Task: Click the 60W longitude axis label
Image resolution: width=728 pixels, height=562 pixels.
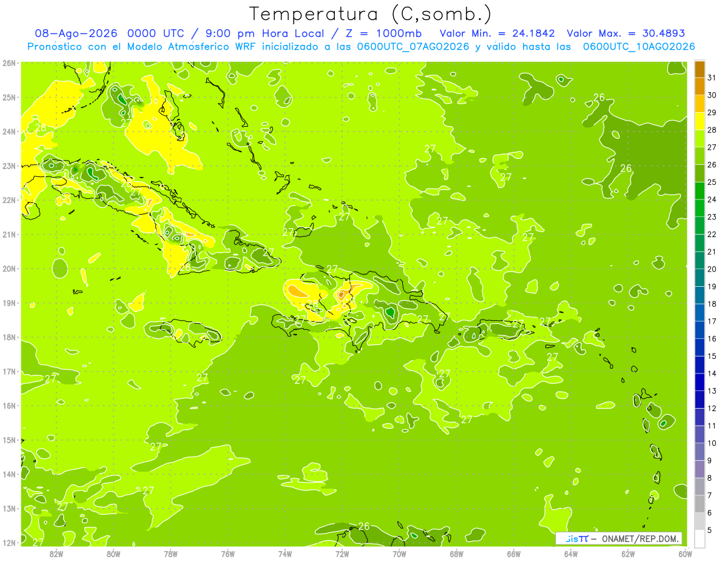Action: click(x=686, y=554)
